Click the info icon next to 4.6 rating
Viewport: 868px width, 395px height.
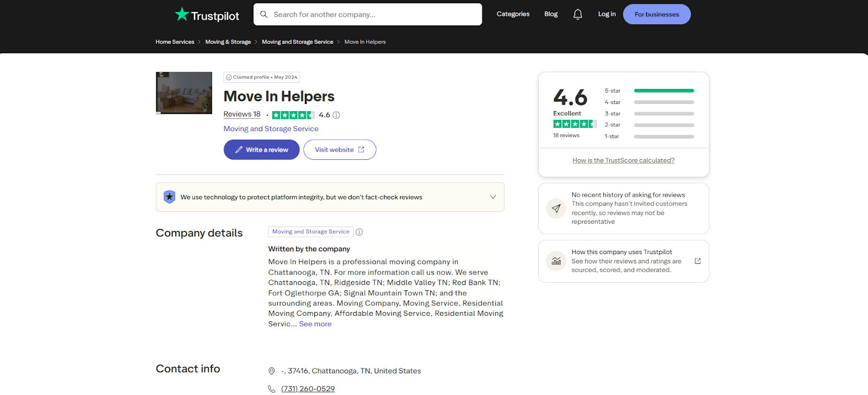coord(336,115)
